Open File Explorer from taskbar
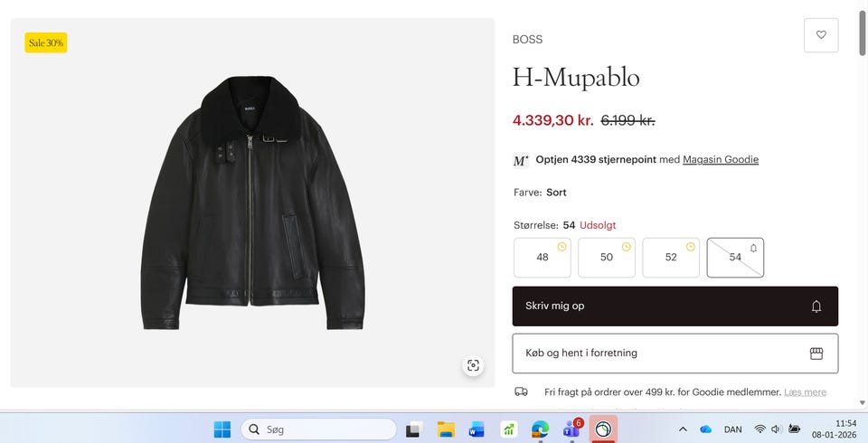This screenshot has width=868, height=443. pos(445,429)
